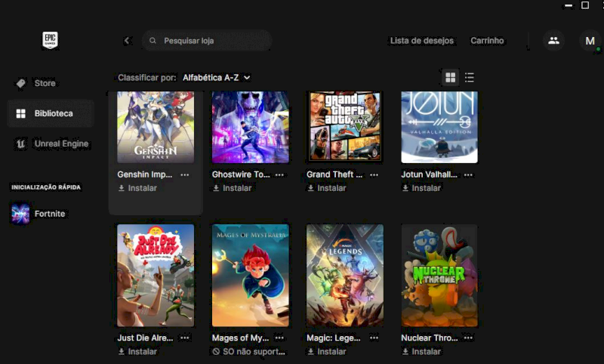This screenshot has height=364, width=604.
Task: Click the Store tag icon
Action: (21, 83)
